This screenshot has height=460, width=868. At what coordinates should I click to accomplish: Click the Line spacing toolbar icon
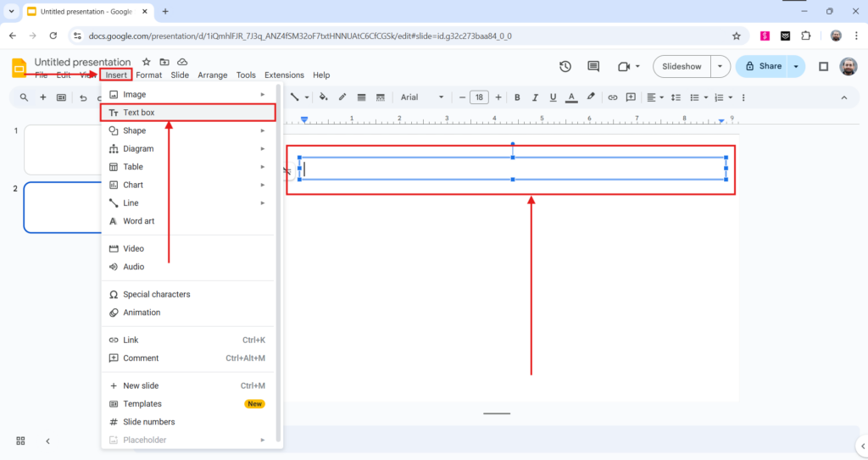click(x=676, y=97)
